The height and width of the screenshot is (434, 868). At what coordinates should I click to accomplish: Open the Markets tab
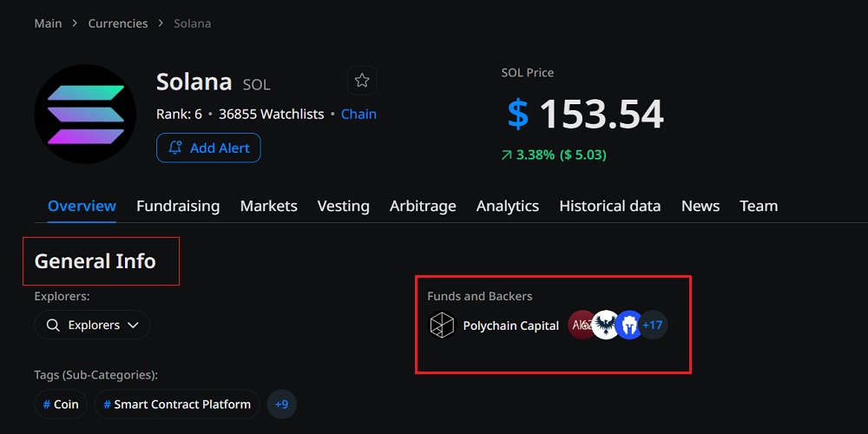point(268,206)
